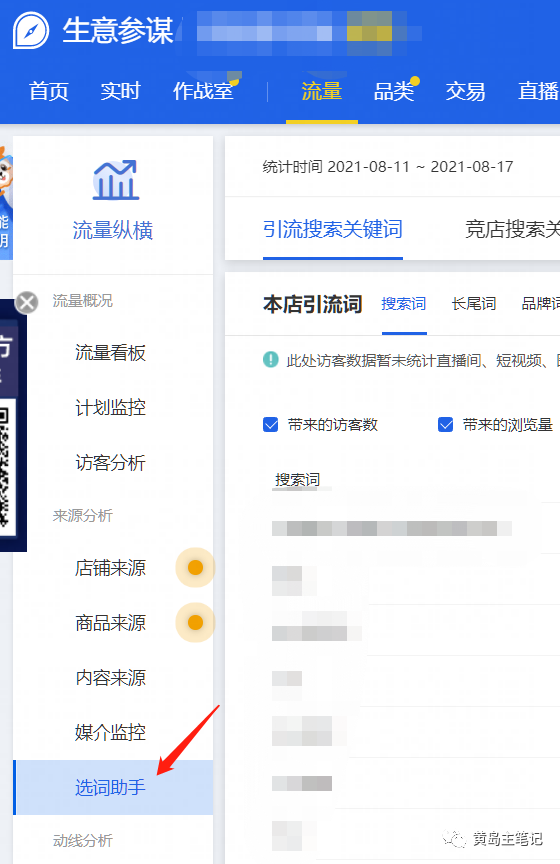This screenshot has height=864, width=560.
Task: Select 长尾词 sub-tab
Action: [x=473, y=304]
